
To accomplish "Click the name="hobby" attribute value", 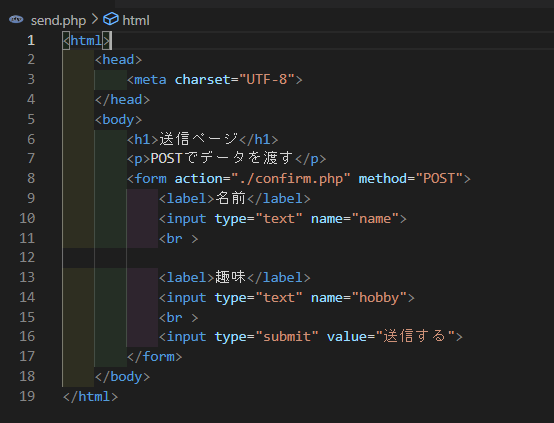I will [x=379, y=298].
